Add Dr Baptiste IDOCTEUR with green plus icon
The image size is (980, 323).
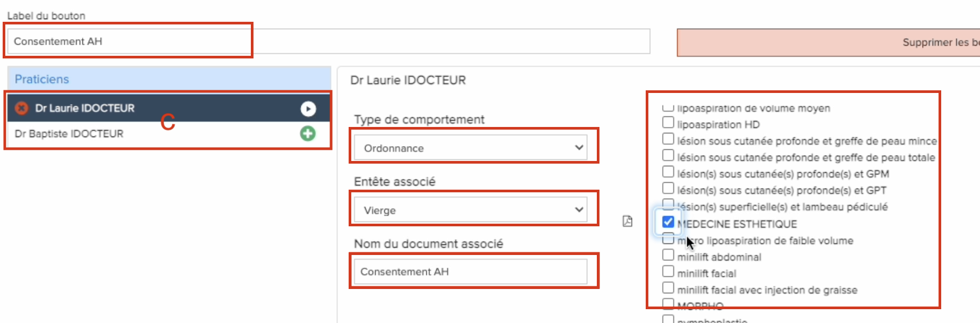click(x=308, y=133)
